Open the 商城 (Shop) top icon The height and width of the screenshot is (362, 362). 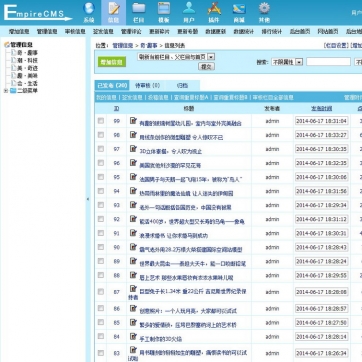tap(239, 13)
